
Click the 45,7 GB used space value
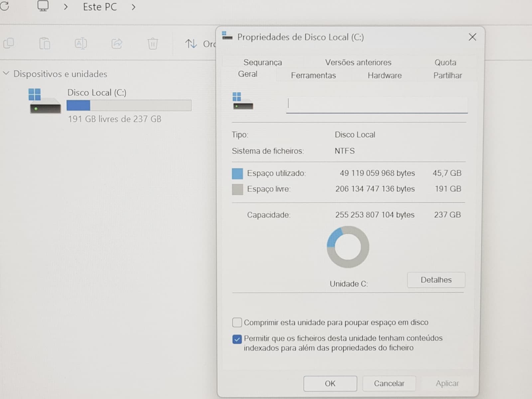click(x=447, y=173)
